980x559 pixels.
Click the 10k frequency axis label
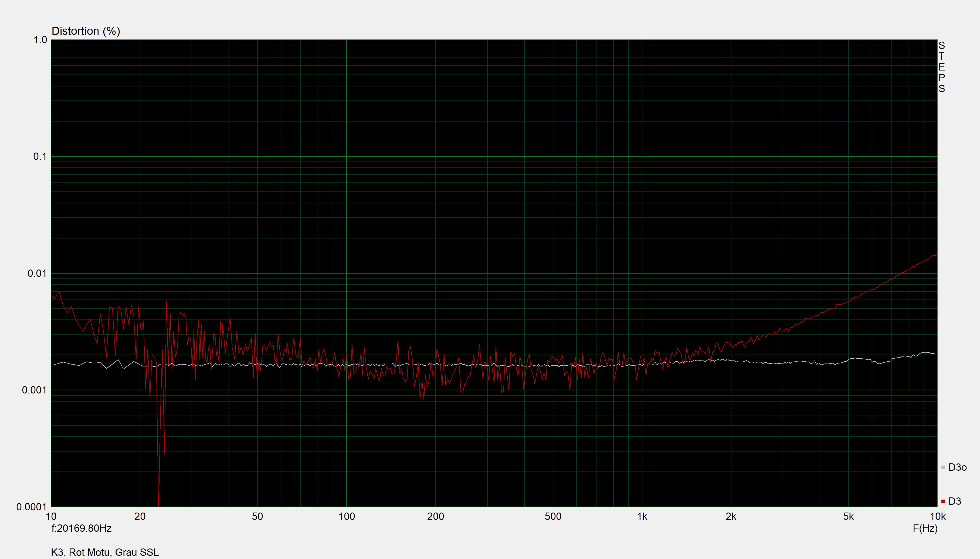click(938, 516)
